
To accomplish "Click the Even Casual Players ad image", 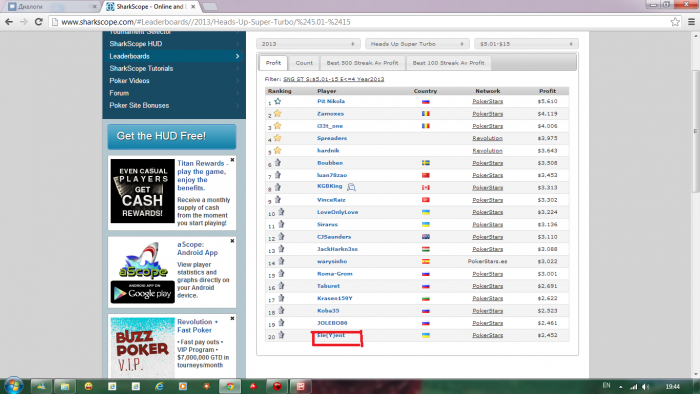I will click(142, 191).
